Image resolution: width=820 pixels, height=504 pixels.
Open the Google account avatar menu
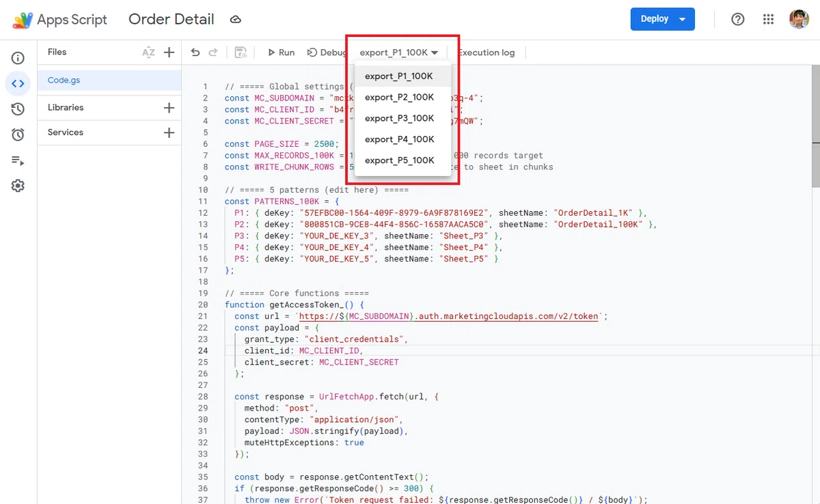click(x=799, y=19)
